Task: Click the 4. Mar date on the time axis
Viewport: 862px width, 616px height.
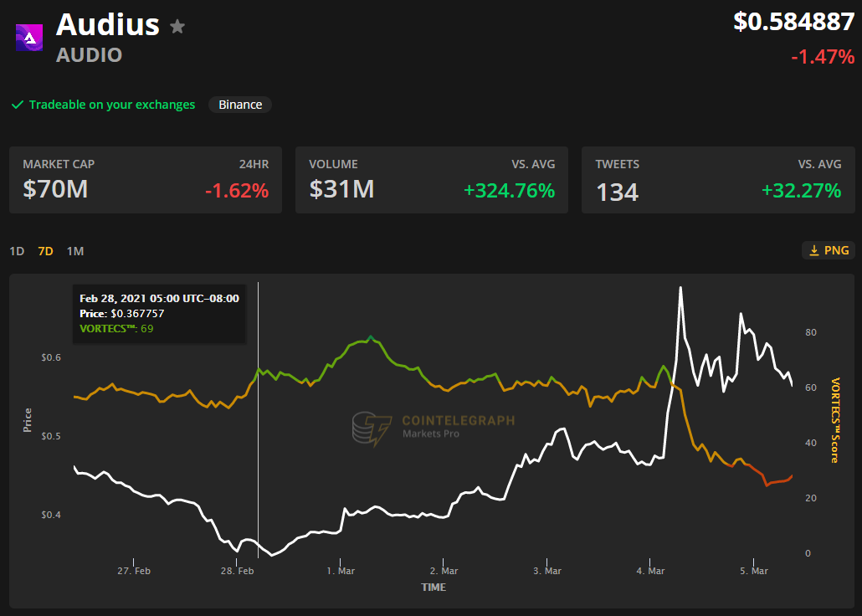Action: 650,571
